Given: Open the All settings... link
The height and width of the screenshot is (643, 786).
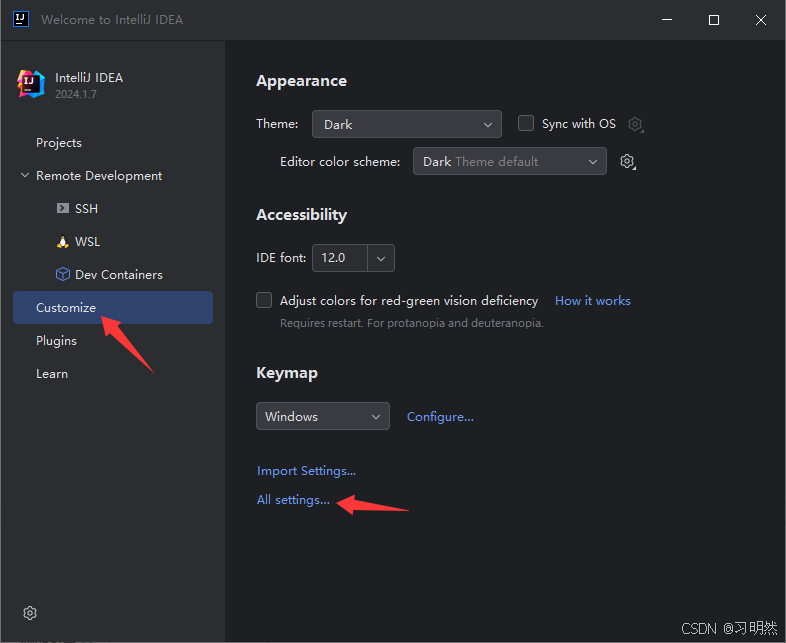Looking at the screenshot, I should tap(293, 500).
